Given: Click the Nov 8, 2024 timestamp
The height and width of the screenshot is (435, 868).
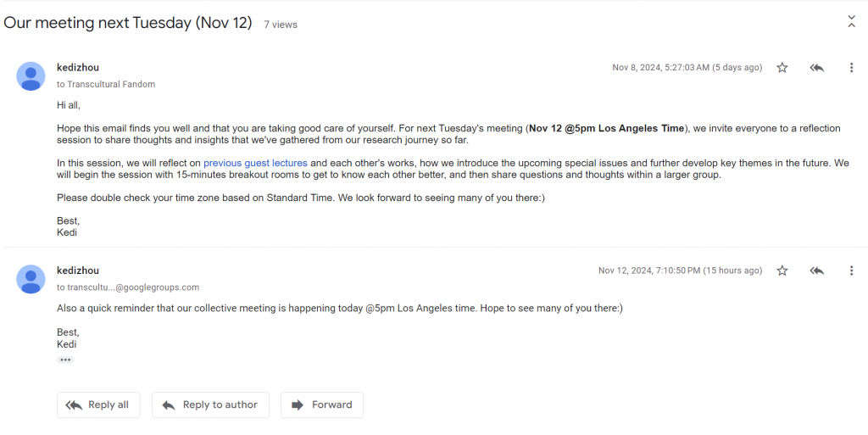Looking at the screenshot, I should coord(687,68).
